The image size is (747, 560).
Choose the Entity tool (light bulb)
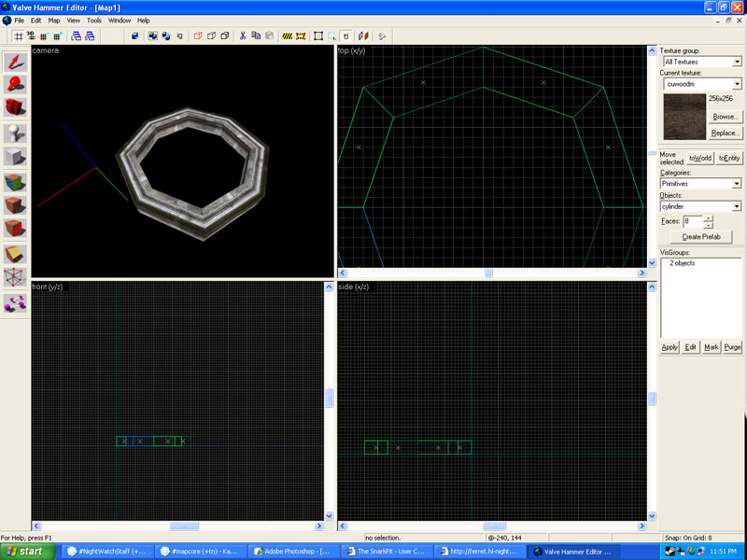pyautogui.click(x=15, y=133)
